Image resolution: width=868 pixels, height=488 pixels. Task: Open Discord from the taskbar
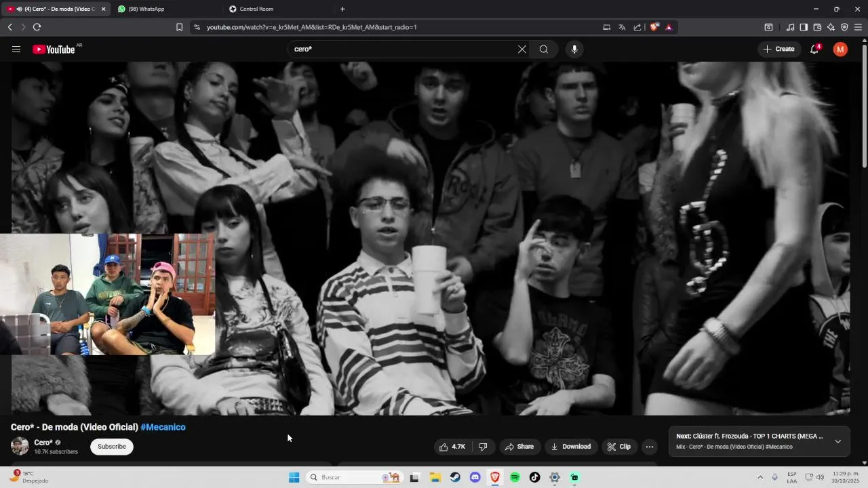click(x=475, y=477)
